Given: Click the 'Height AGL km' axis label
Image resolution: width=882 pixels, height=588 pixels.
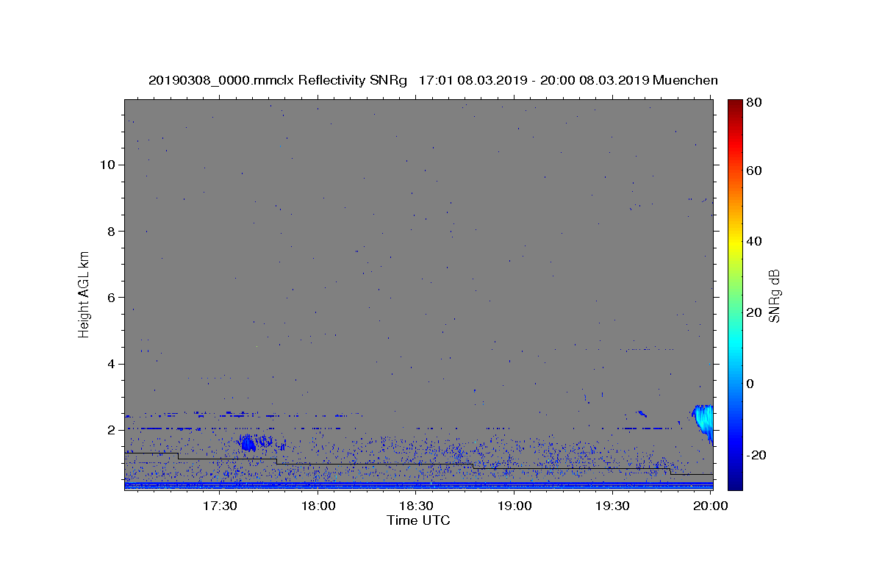Looking at the screenshot, I should [x=84, y=294].
